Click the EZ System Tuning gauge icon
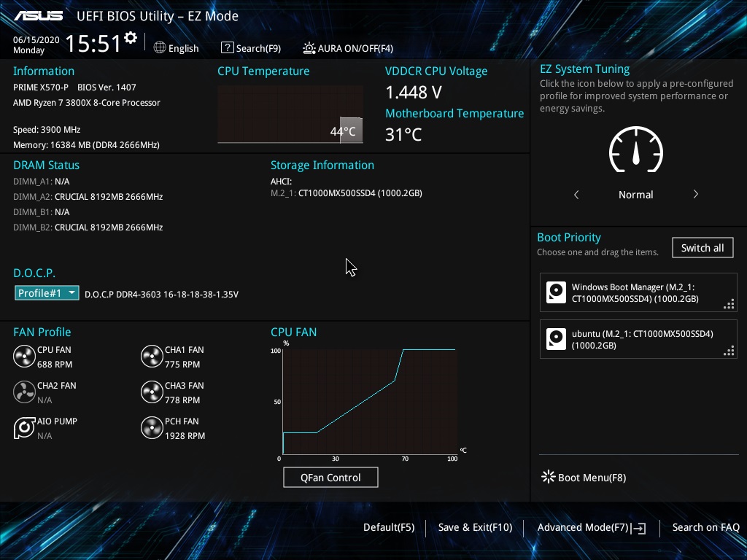747x560 pixels. 636,149
